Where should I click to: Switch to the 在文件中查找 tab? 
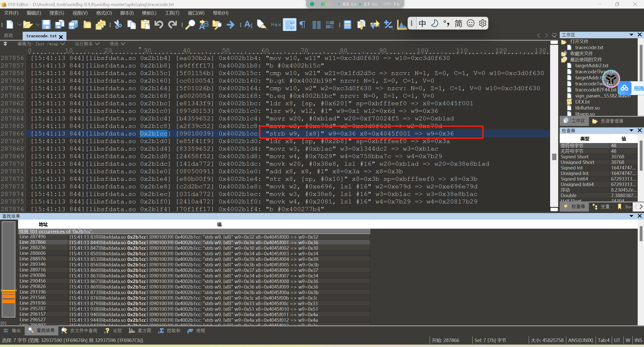click(x=80, y=330)
